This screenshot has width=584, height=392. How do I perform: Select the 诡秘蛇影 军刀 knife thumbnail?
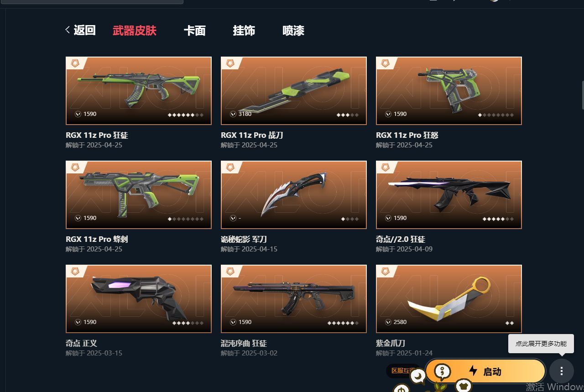click(x=294, y=195)
